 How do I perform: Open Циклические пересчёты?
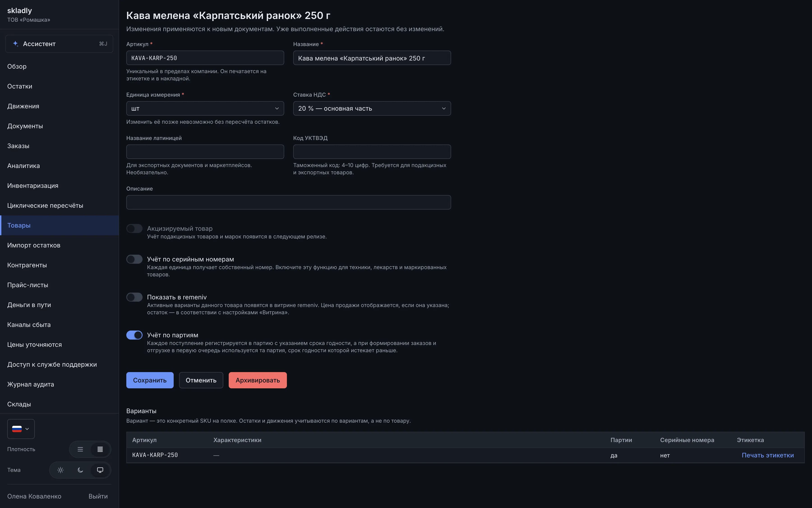tap(59, 205)
